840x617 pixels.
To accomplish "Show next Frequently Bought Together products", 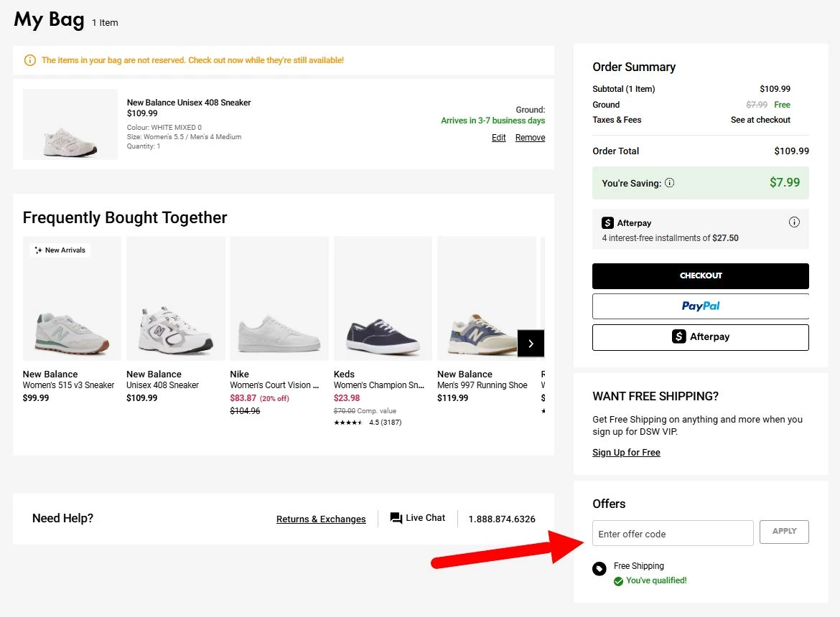I will point(531,344).
